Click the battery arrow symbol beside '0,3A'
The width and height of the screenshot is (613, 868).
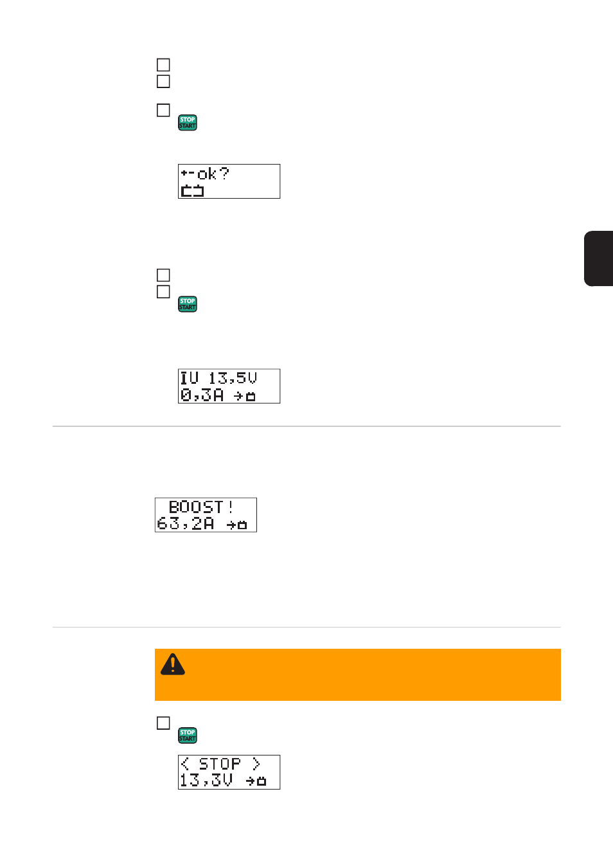245,396
